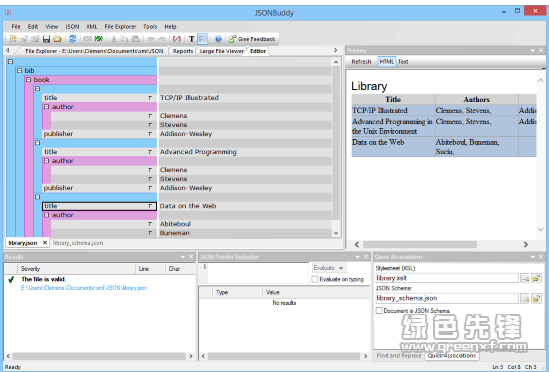Click Refresh in the Preview panel
Screen dimensions: 549x372
(x=361, y=62)
